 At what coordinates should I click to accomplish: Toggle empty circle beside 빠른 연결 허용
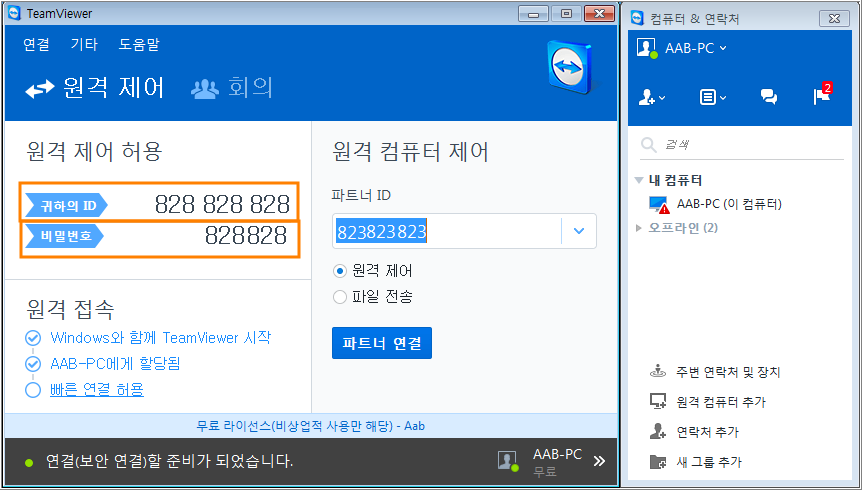(33, 390)
